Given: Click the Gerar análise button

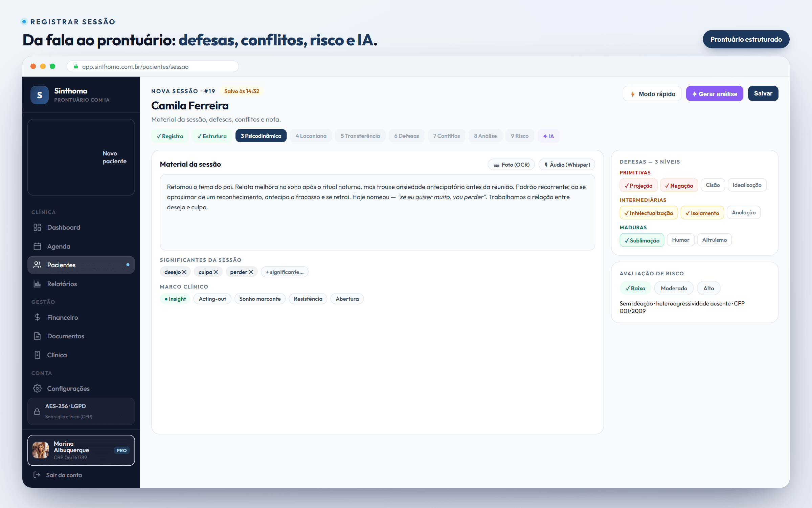Looking at the screenshot, I should click(715, 94).
